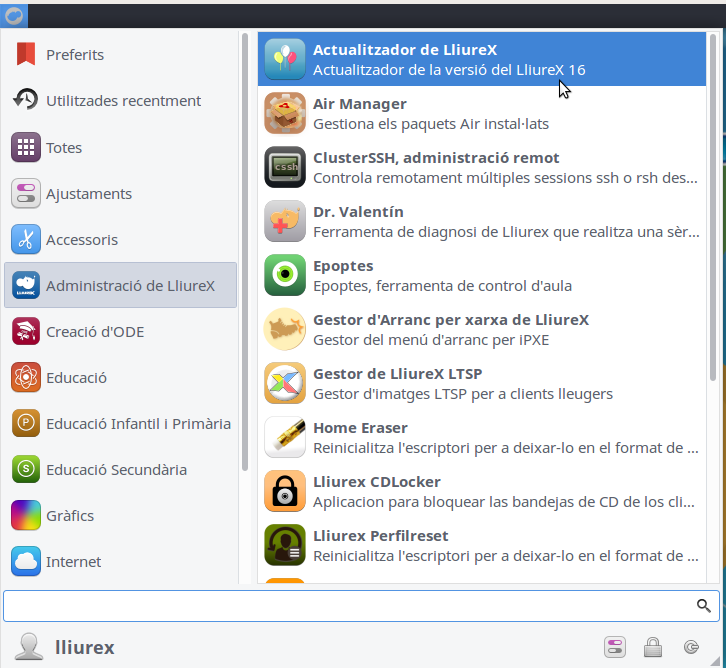Click the settings toggle icon in bottom bar
The height and width of the screenshot is (668, 726).
[615, 647]
